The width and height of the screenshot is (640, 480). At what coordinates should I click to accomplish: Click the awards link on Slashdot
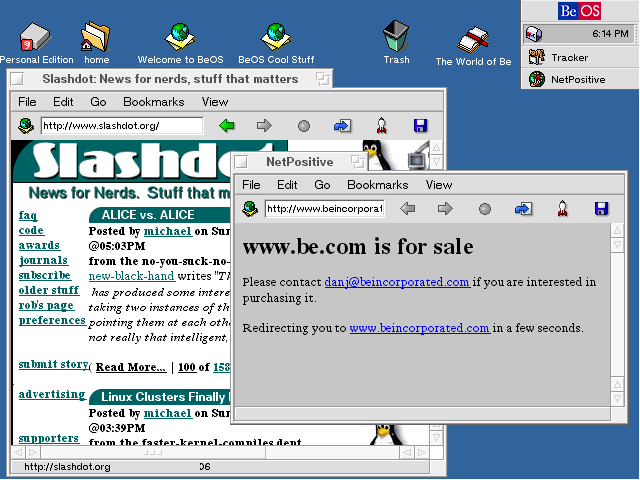(39, 245)
